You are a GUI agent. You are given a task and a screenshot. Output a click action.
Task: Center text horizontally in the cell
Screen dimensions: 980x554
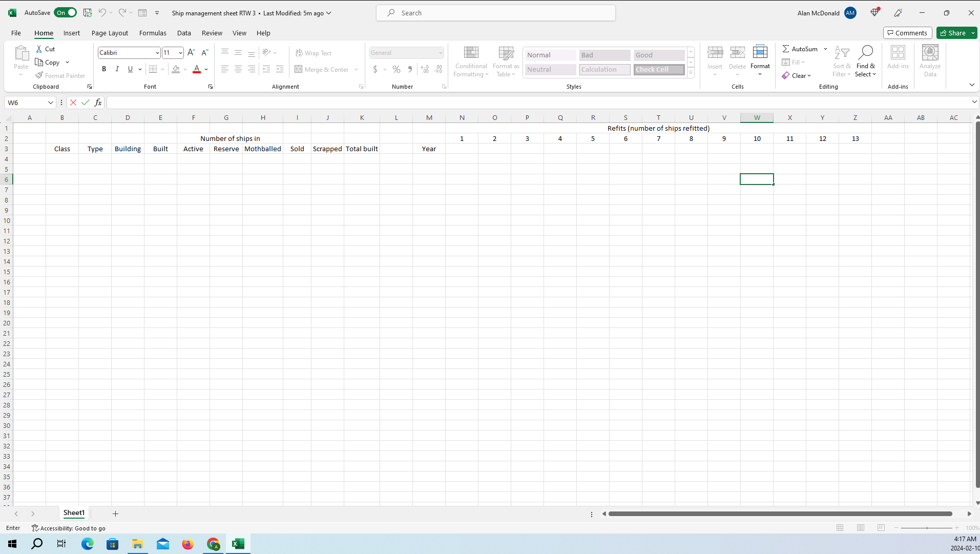[238, 69]
